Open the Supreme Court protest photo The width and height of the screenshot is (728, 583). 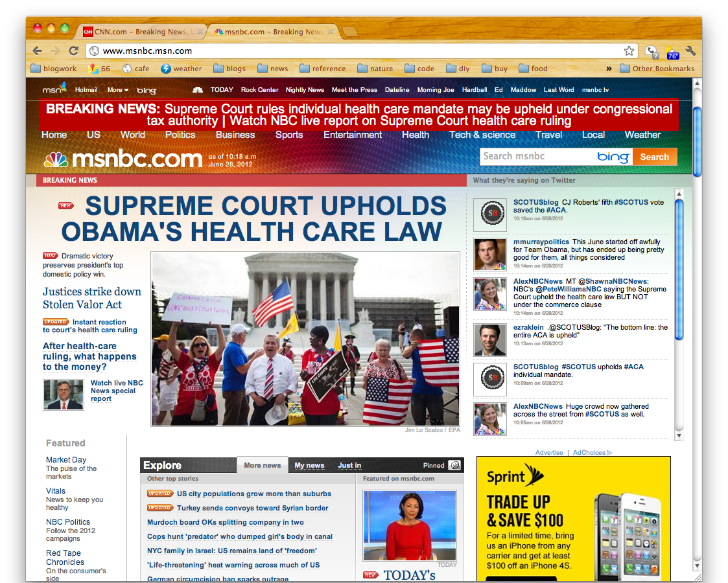[305, 339]
